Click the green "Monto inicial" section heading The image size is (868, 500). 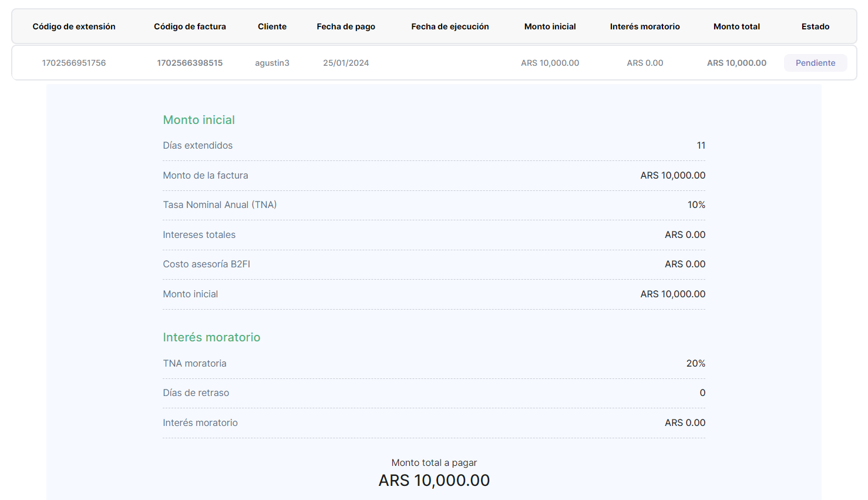[x=199, y=120]
